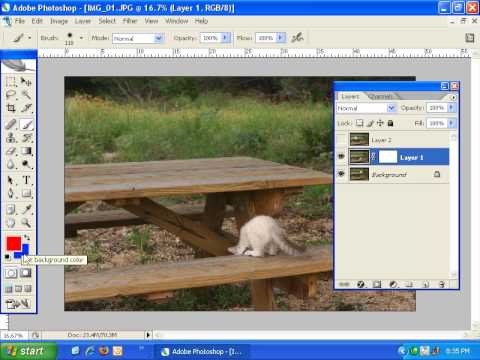The image size is (480, 360).
Task: Open layer blending mode Normal dropdown
Action: pos(391,108)
